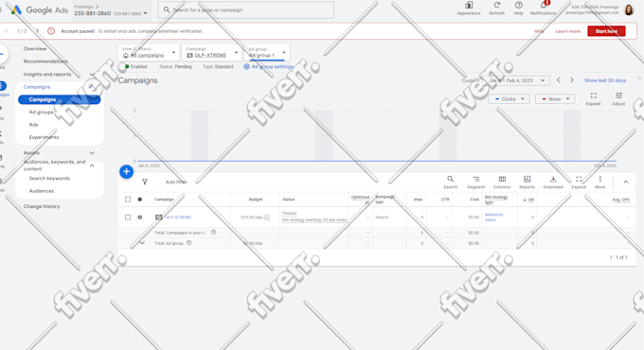The width and height of the screenshot is (644, 350).
Task: Sort by the Budget column header
Action: coord(256,200)
